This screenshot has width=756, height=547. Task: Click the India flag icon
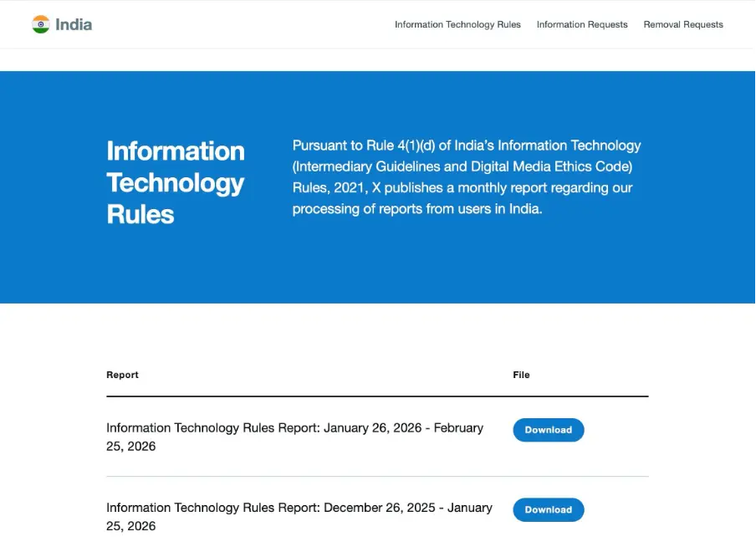[41, 24]
